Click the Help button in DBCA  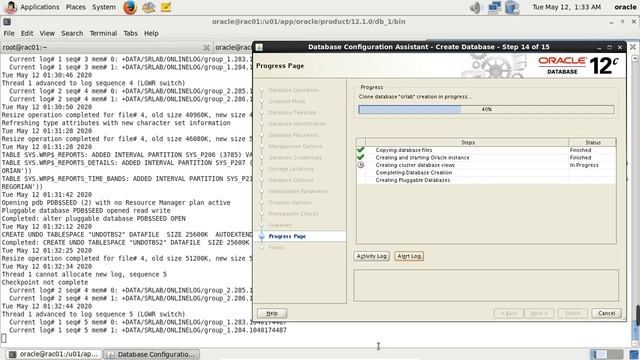tap(272, 313)
